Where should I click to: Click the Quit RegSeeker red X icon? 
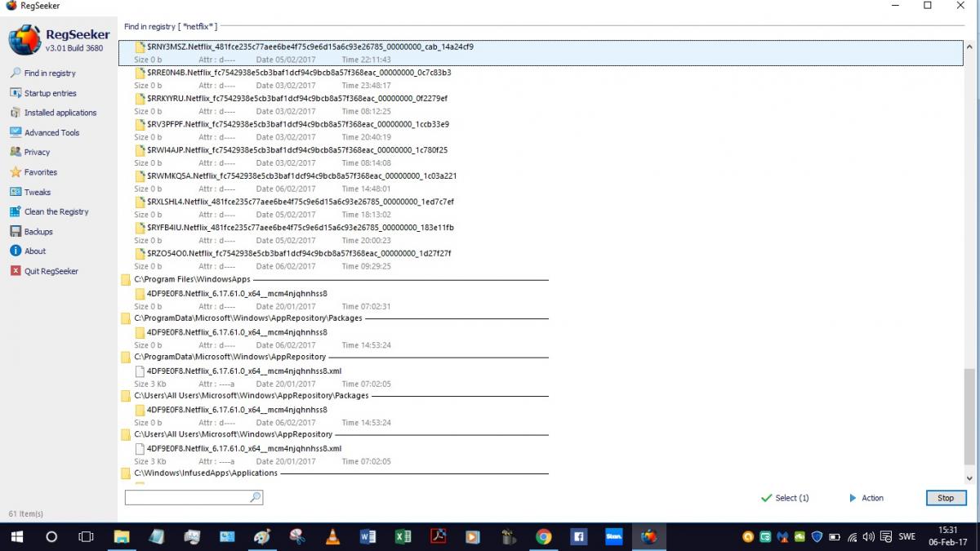pyautogui.click(x=16, y=271)
